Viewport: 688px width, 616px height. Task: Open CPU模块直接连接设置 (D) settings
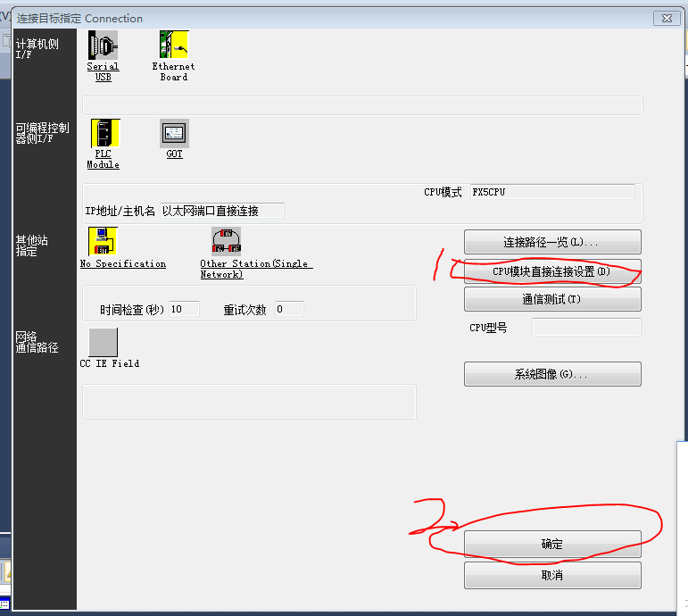click(552, 271)
